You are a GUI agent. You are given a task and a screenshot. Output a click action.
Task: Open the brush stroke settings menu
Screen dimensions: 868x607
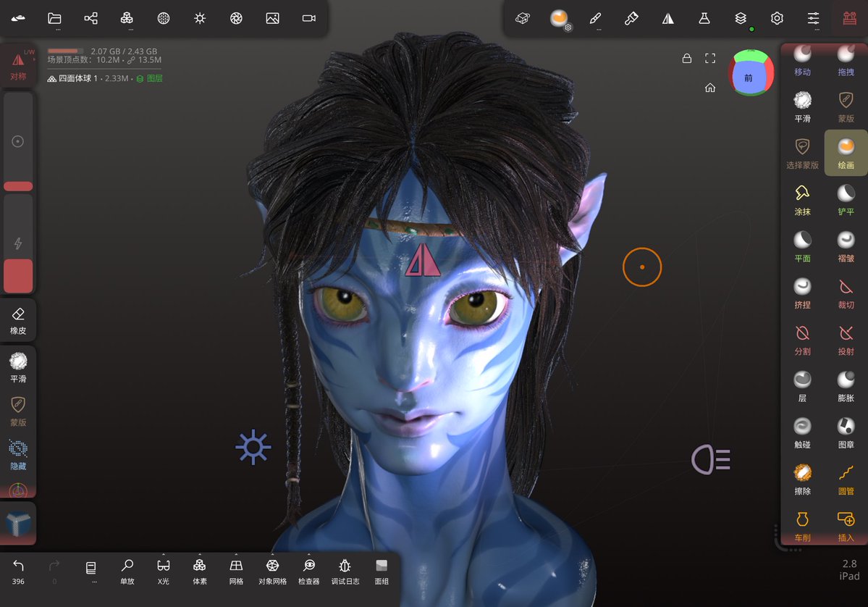pos(595,18)
